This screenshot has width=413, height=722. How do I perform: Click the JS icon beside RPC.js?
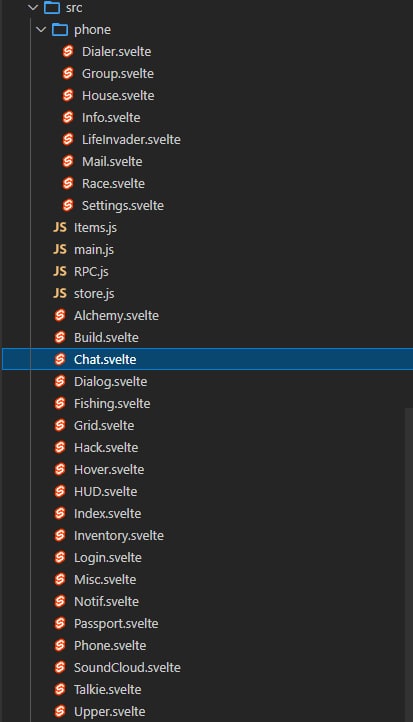60,271
